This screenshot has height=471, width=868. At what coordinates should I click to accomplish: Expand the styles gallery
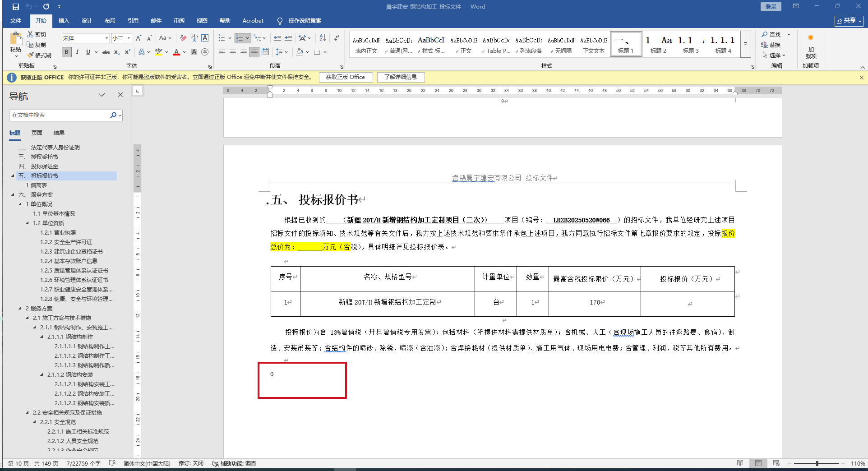746,44
